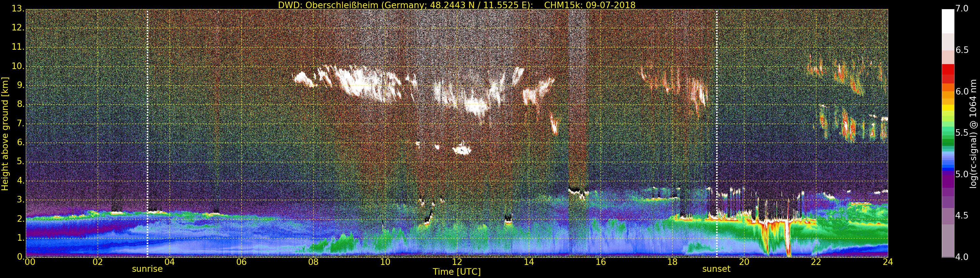980x278 pixels.
Task: Click the colorbar tick label '5.5'
Action: (962, 132)
